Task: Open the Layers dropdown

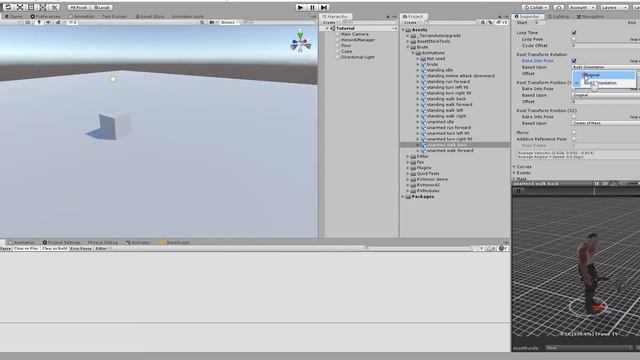Action: pos(614,7)
